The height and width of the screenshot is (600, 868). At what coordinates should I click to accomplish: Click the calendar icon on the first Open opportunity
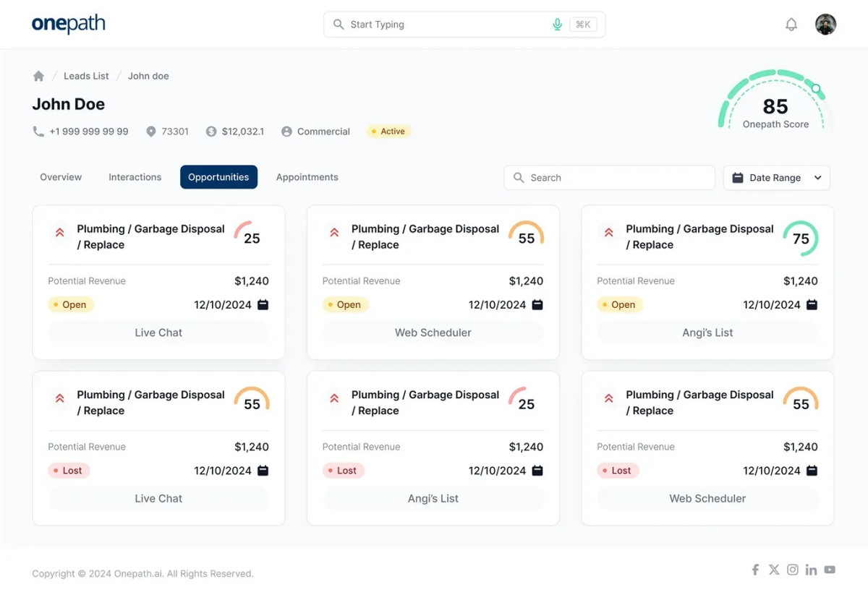point(263,304)
